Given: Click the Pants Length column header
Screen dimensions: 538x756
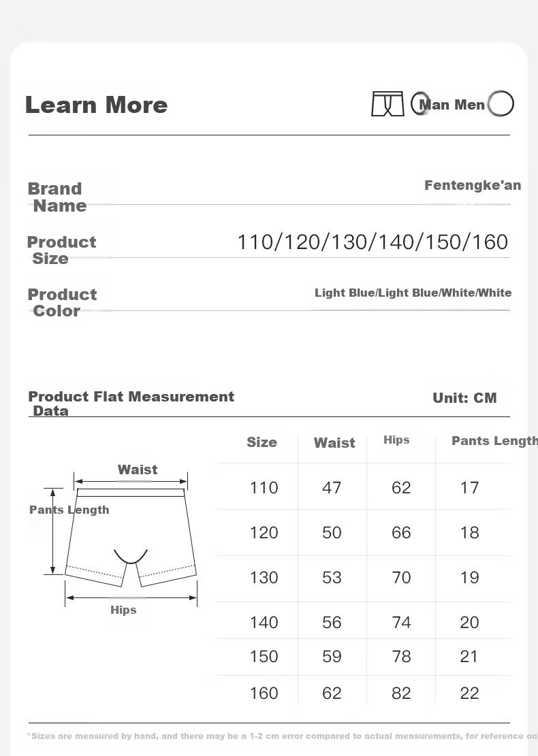Looking at the screenshot, I should click(494, 441).
